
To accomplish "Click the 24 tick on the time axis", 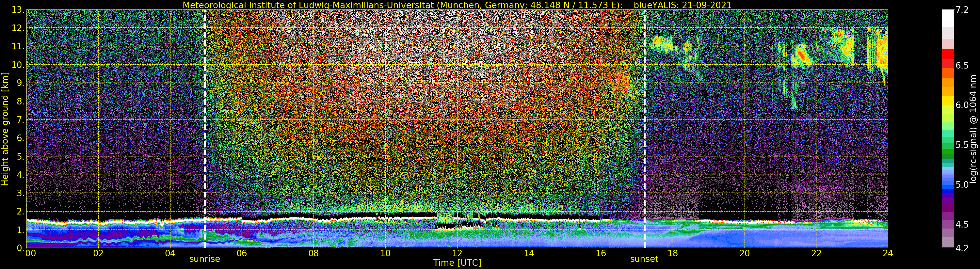I will pyautogui.click(x=888, y=253).
